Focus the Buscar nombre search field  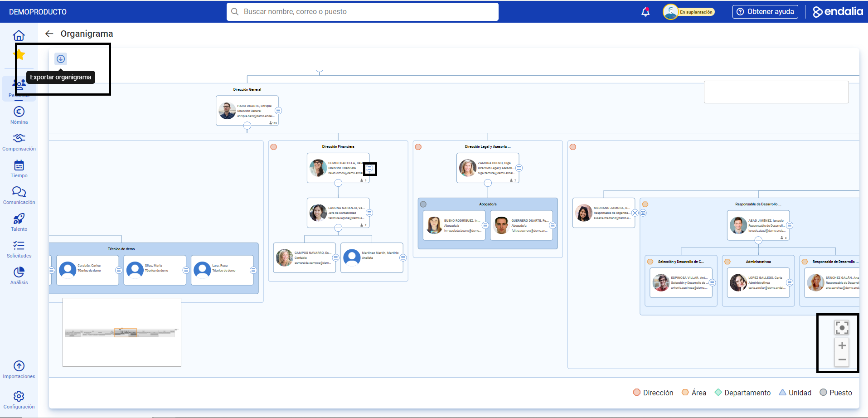(363, 12)
